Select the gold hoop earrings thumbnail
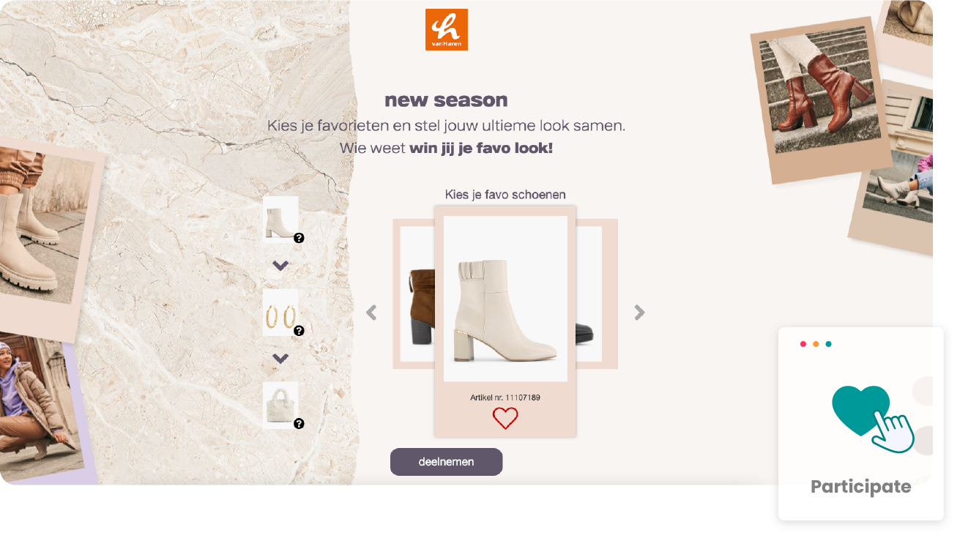This screenshot has width=979, height=560. (x=280, y=313)
